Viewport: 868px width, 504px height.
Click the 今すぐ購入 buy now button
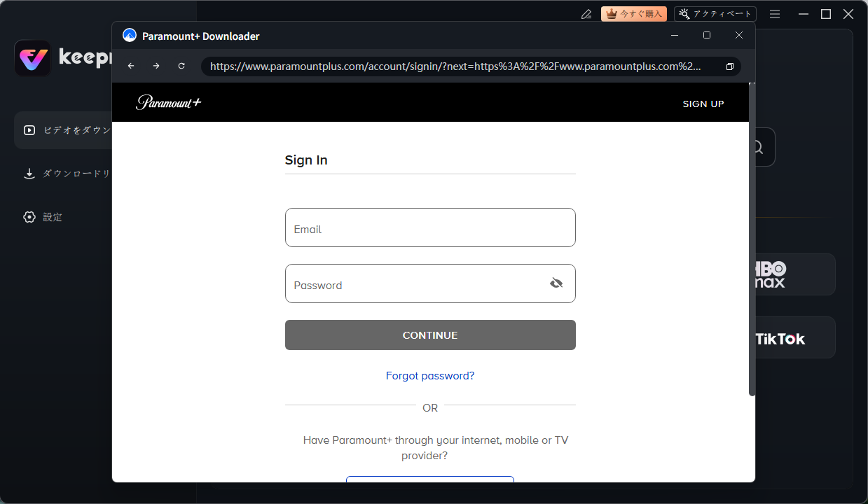pos(633,14)
